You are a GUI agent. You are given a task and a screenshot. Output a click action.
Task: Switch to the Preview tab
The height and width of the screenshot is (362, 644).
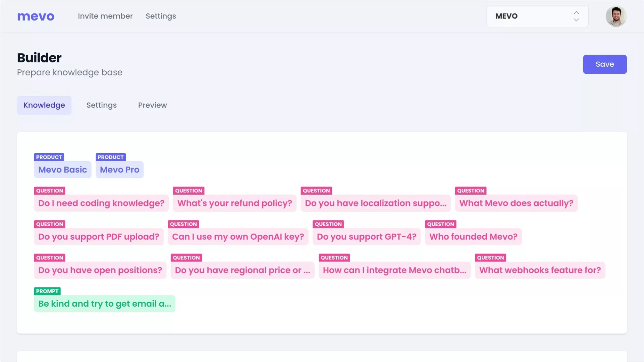152,105
